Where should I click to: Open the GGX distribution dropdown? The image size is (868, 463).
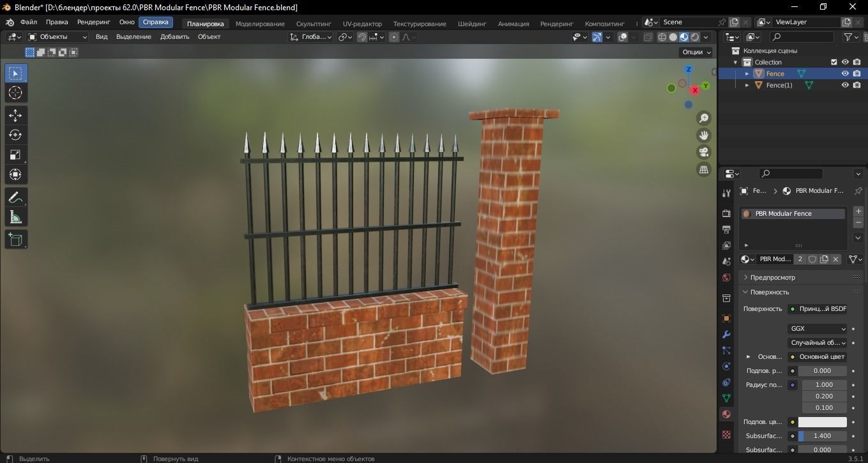coord(818,329)
